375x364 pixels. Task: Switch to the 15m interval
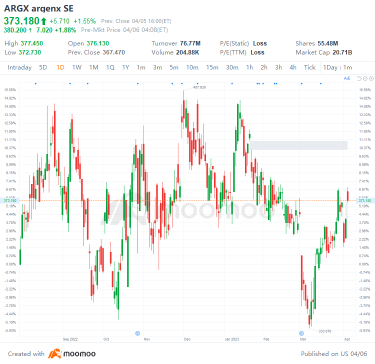coord(212,67)
